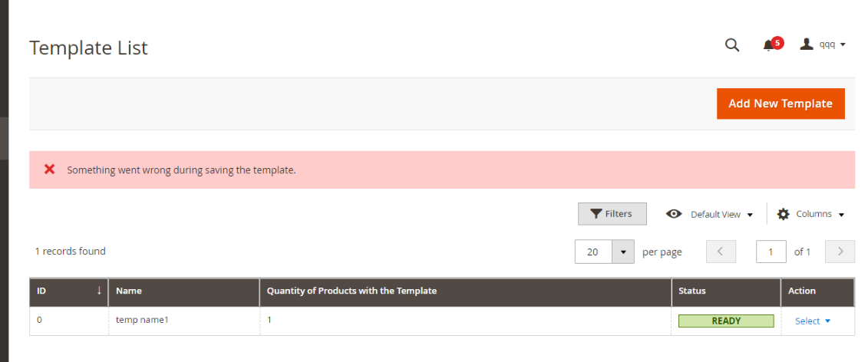Image resolution: width=868 pixels, height=362 pixels.
Task: Go to previous page with left chevron
Action: pyautogui.click(x=721, y=252)
